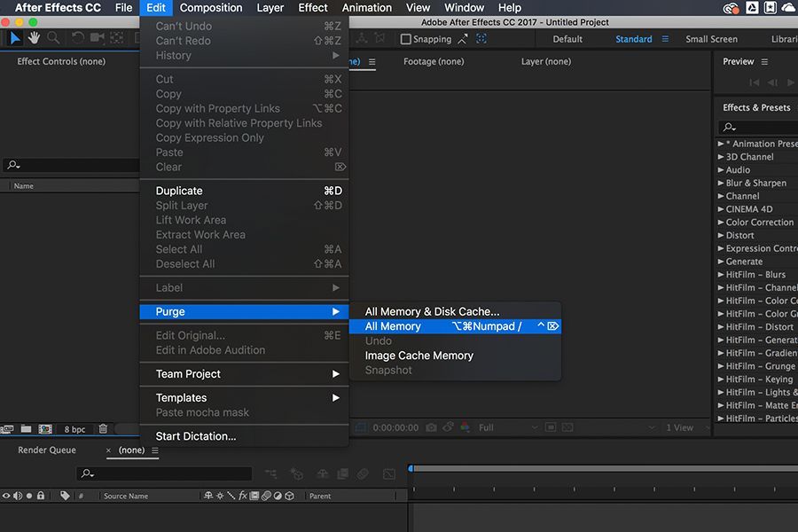Click the Project panel trash icon
Screen dimensions: 798x532
(x=103, y=429)
